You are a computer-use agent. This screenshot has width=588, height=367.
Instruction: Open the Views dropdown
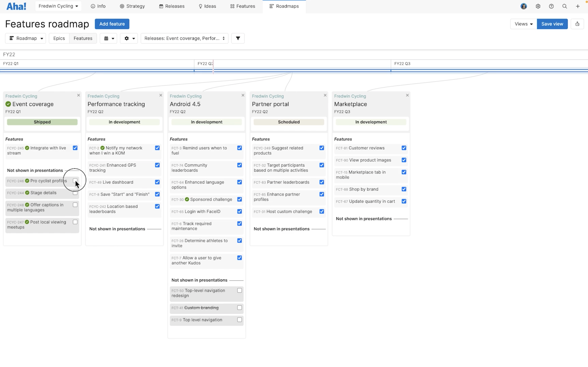click(x=523, y=24)
